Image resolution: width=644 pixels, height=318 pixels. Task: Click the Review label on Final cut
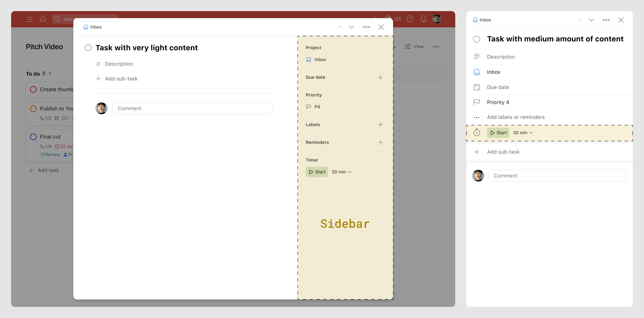pyautogui.click(x=50, y=154)
